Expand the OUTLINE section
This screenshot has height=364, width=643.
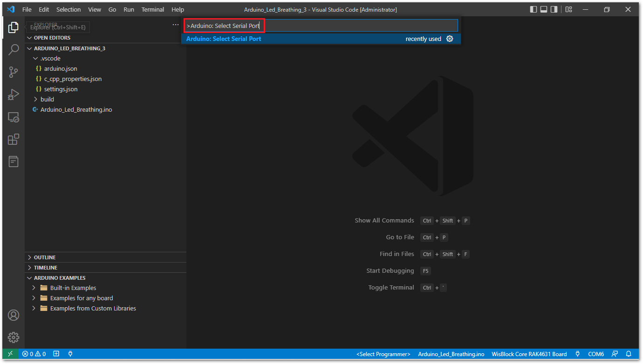click(x=105, y=257)
